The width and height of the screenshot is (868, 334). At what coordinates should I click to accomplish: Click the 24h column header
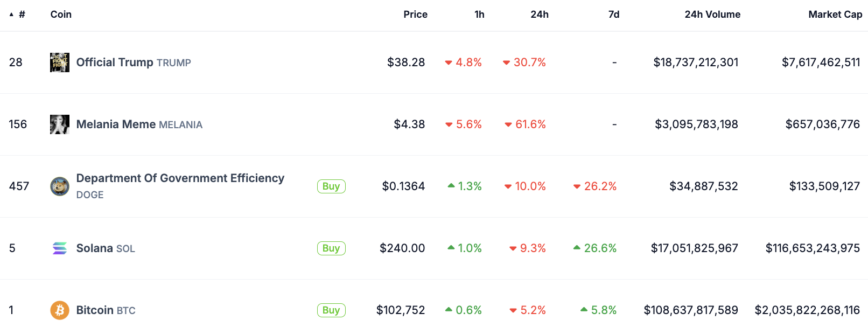click(x=539, y=15)
